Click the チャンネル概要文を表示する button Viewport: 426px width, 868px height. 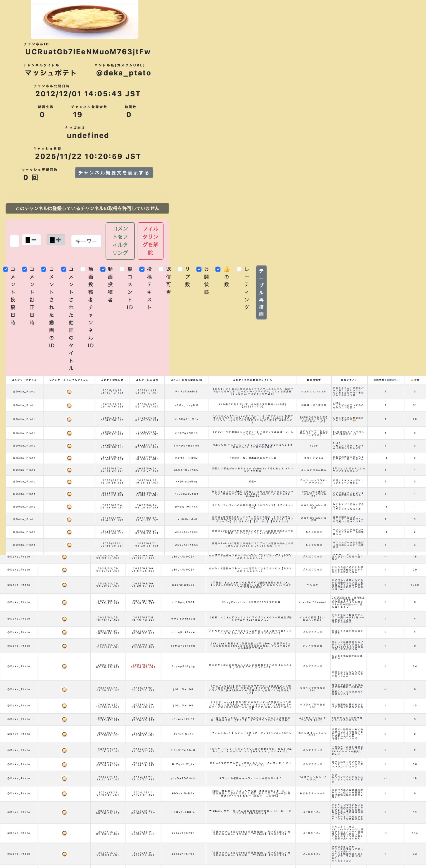[114, 173]
